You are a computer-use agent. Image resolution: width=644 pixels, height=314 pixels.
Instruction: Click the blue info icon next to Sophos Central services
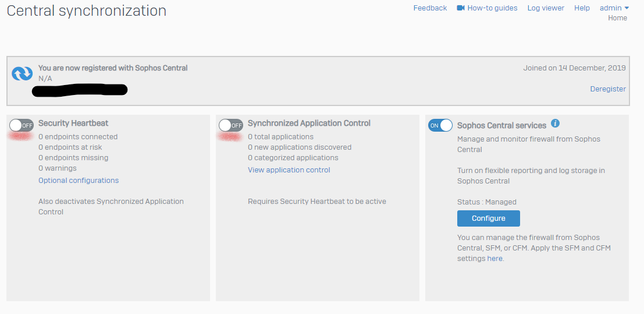point(555,124)
